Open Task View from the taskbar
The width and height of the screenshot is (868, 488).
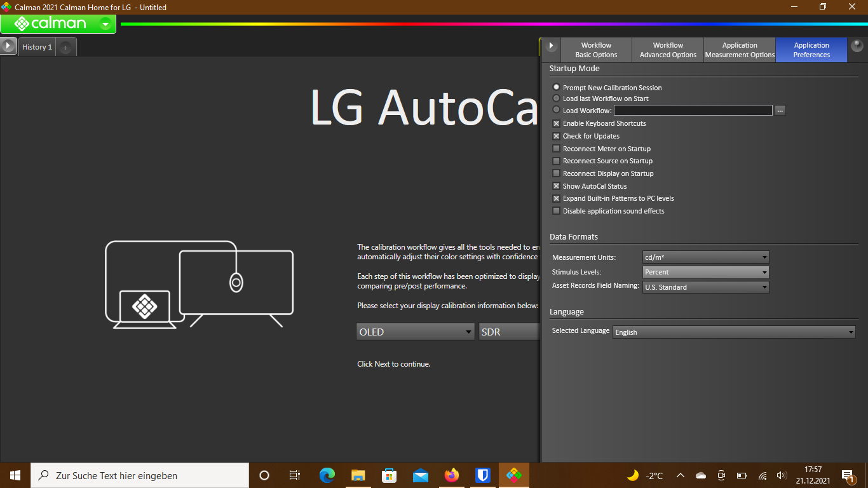(x=295, y=475)
